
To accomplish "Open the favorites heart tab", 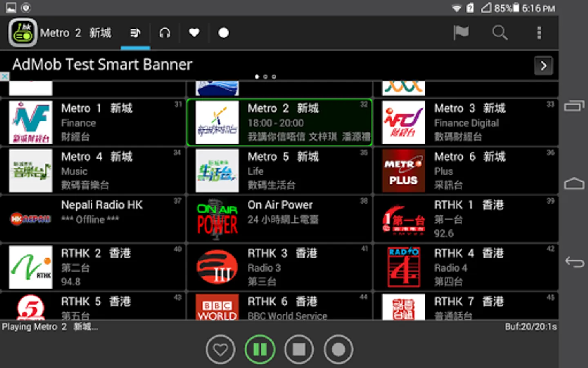I will pos(194,33).
